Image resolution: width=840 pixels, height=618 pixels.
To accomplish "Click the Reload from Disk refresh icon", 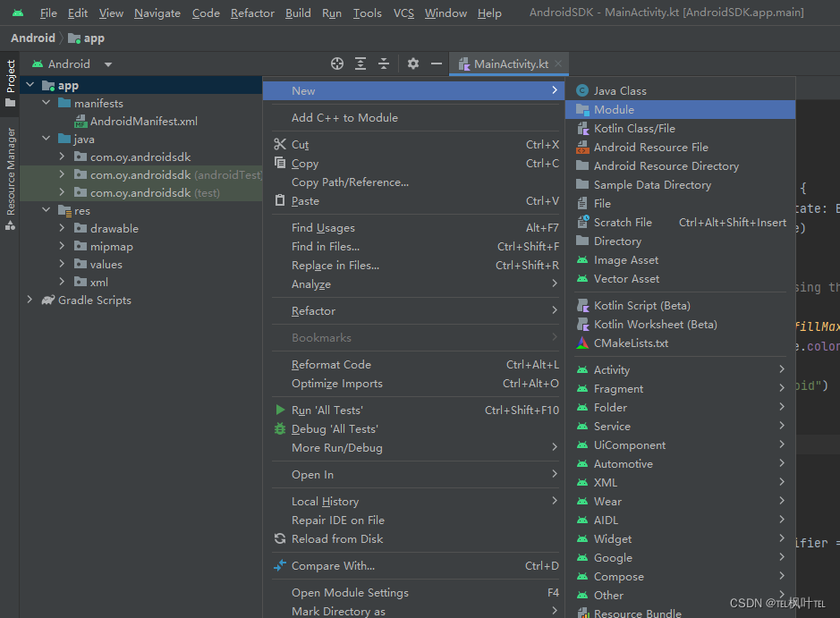I will [278, 538].
